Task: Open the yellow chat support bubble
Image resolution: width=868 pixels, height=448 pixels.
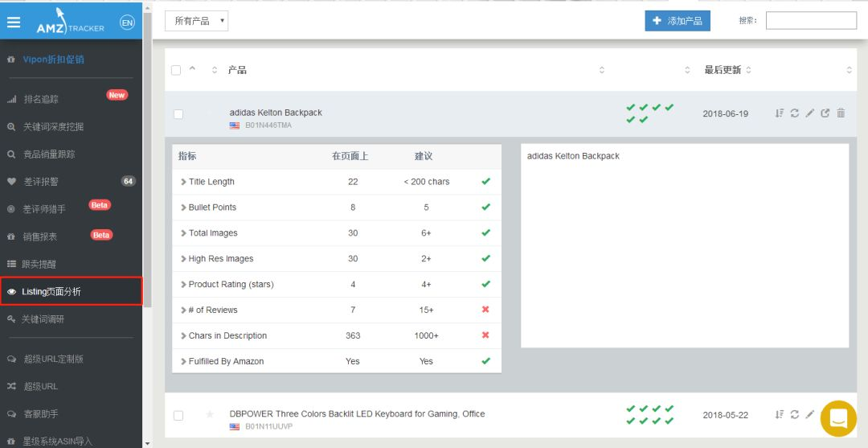Action: [838, 418]
